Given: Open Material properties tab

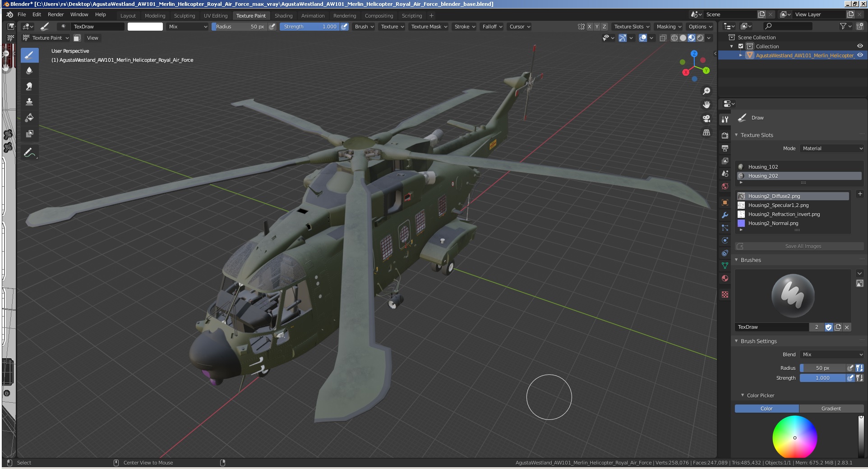Looking at the screenshot, I should (x=725, y=278).
